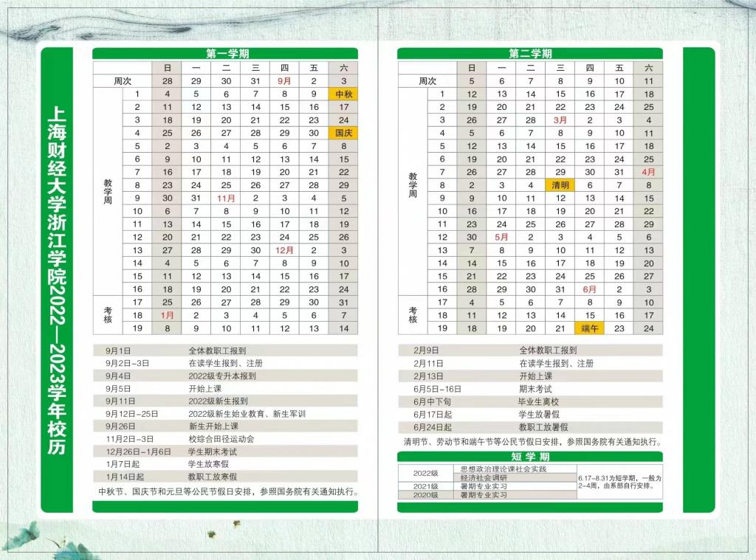Select the red "6月" month label
The image size is (756, 560).
[590, 289]
